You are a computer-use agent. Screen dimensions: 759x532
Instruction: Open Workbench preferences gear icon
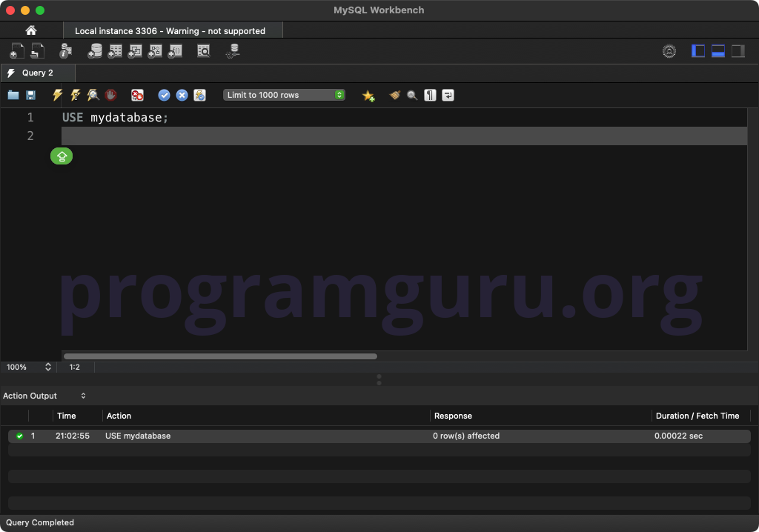(x=669, y=51)
